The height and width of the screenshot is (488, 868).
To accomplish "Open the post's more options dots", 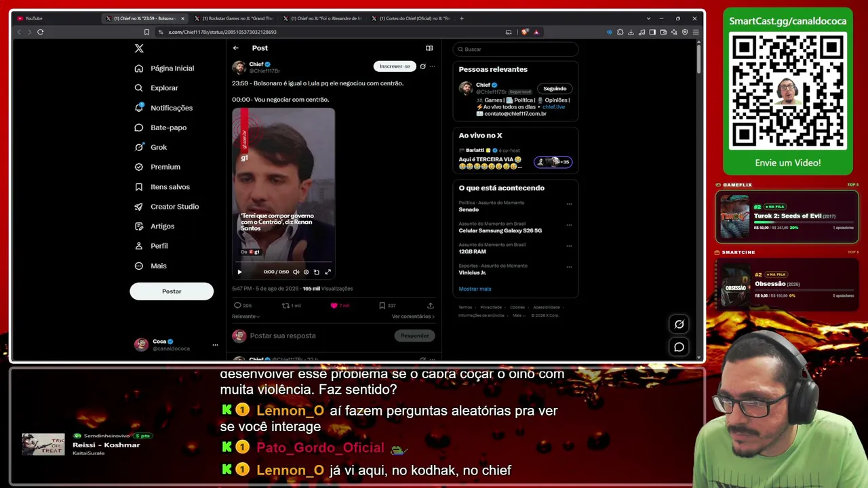I will tap(432, 66).
